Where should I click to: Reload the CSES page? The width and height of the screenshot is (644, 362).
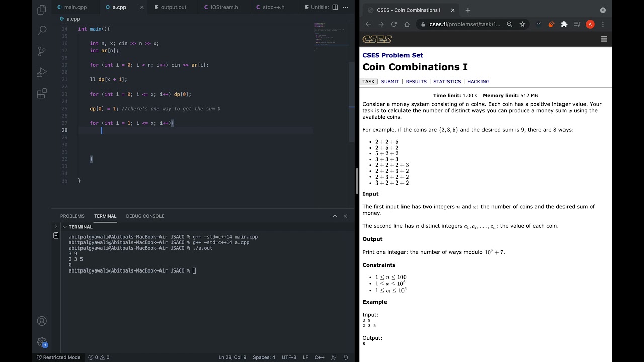394,24
